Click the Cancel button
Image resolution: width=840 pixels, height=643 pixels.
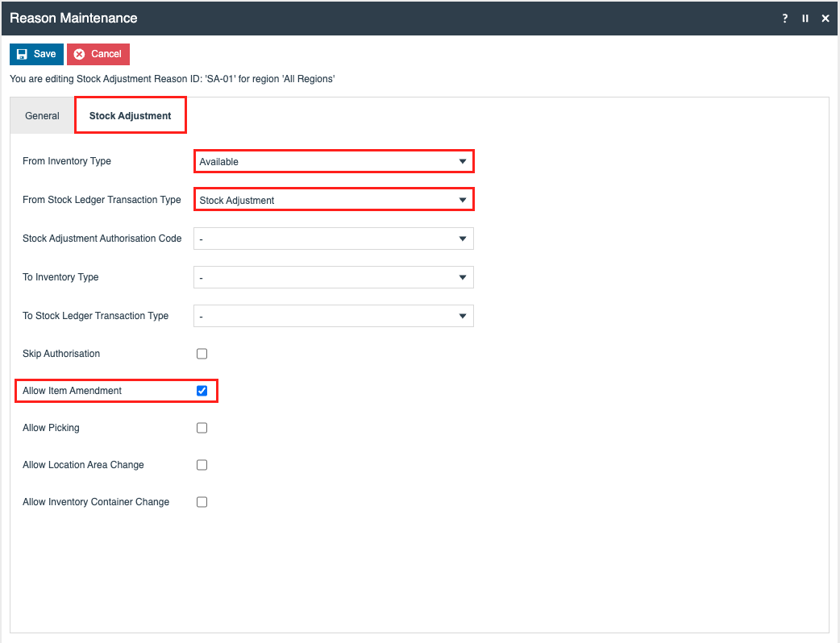[x=98, y=54]
